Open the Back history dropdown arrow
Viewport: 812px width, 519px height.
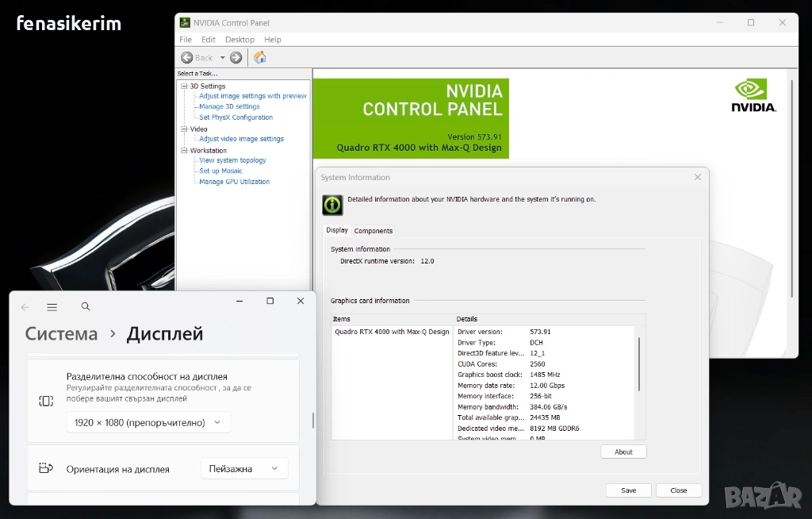[x=222, y=58]
